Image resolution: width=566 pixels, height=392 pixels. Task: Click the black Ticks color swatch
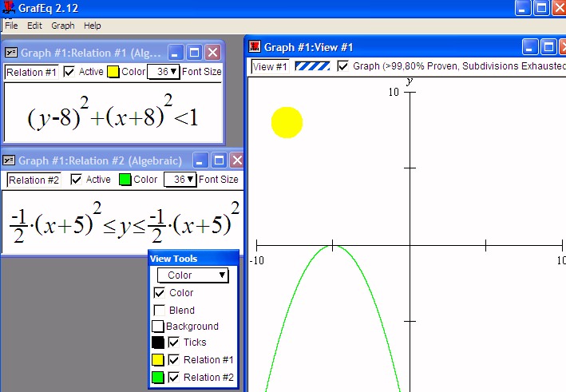[x=158, y=343]
